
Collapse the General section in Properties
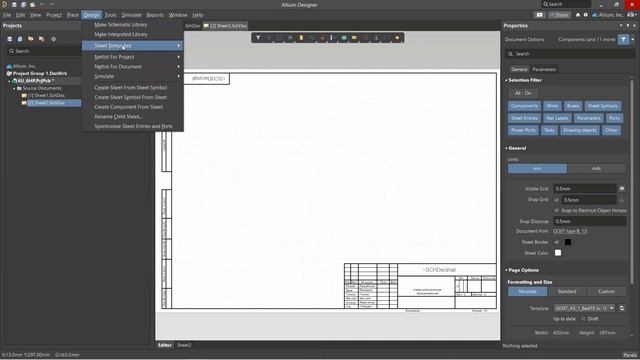507,148
